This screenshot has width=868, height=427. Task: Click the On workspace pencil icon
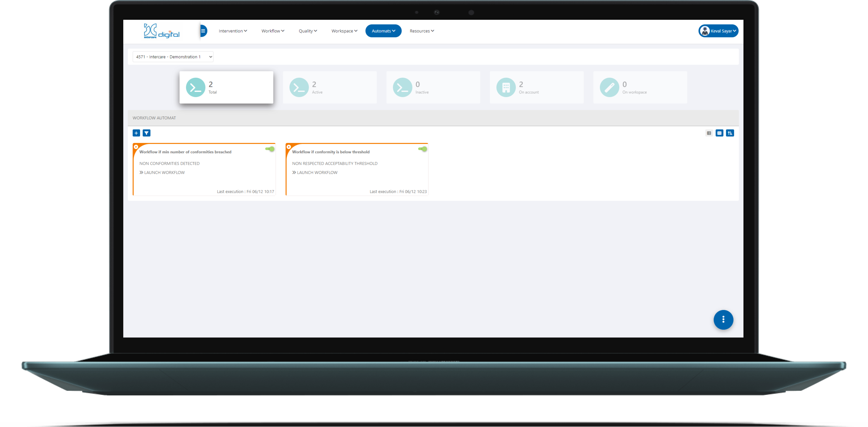point(610,87)
